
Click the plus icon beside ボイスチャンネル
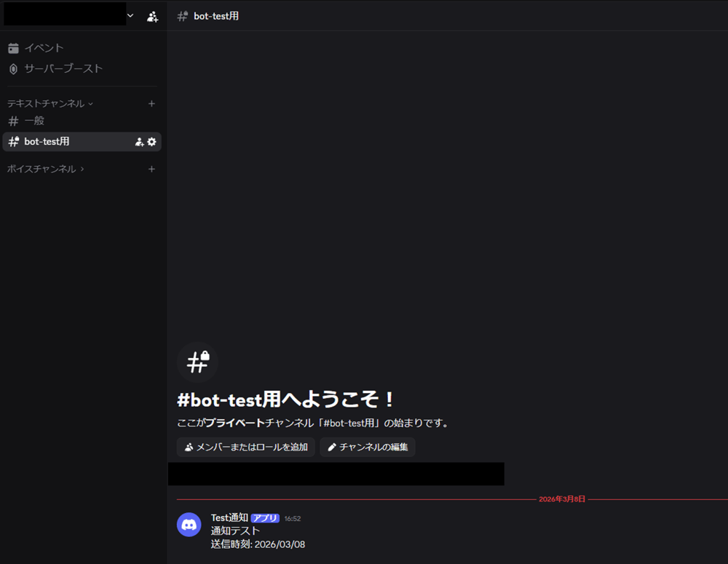tap(151, 169)
